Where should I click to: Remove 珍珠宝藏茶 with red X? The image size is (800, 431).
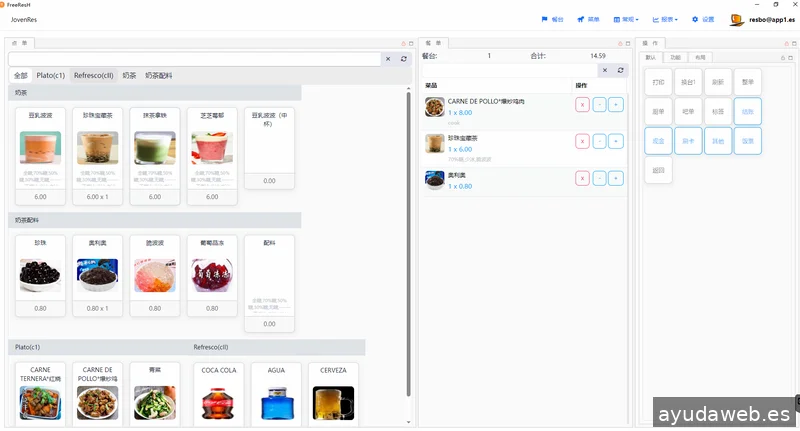(x=582, y=141)
